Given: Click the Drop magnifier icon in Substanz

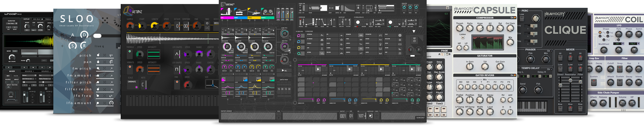Looking at the screenshot, I should (x=415, y=41).
